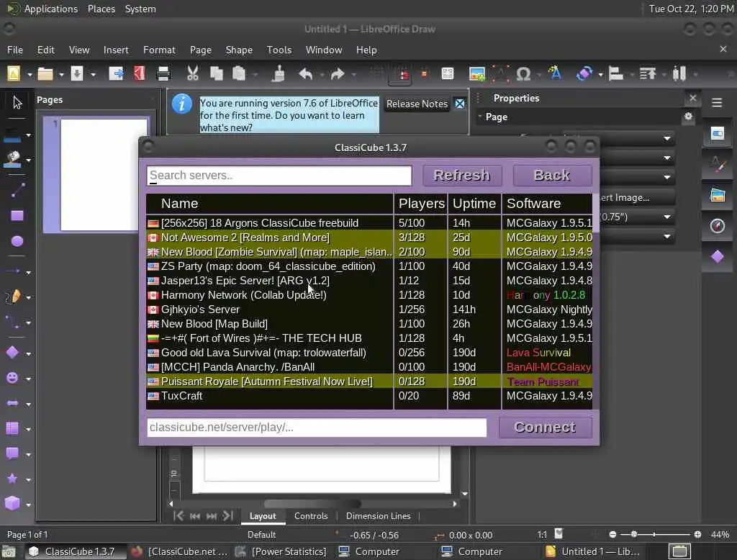
Task: Open dropdown arrow next to New icon
Action: tap(29, 75)
